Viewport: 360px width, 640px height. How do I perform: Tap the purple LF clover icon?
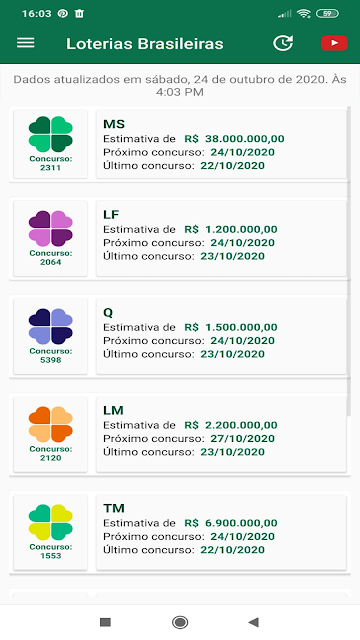(51, 229)
